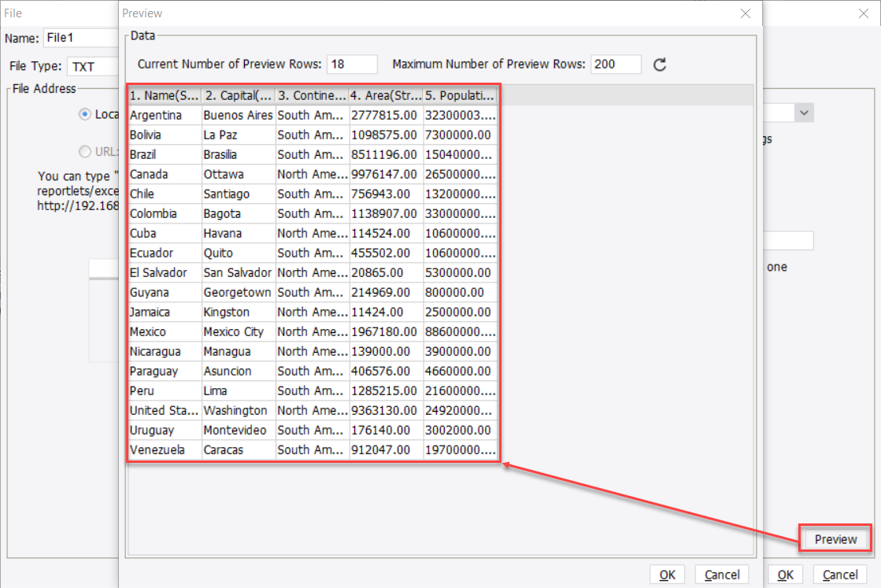881x588 pixels.
Task: Click OK in the File dialog
Action: click(x=785, y=574)
